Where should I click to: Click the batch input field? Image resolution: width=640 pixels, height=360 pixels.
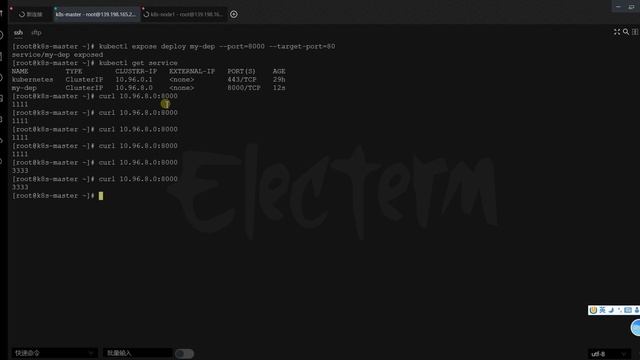[x=137, y=353]
